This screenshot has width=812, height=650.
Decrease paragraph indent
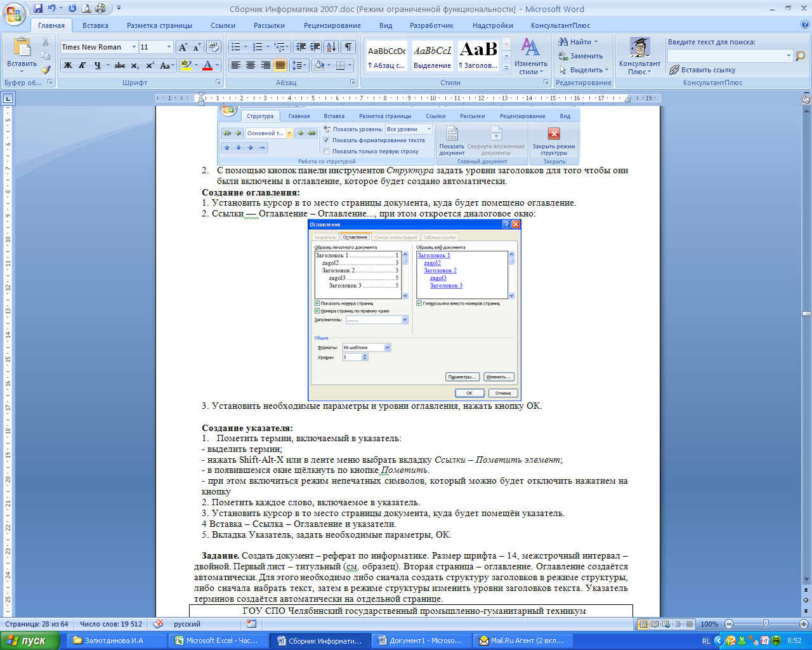click(301, 47)
